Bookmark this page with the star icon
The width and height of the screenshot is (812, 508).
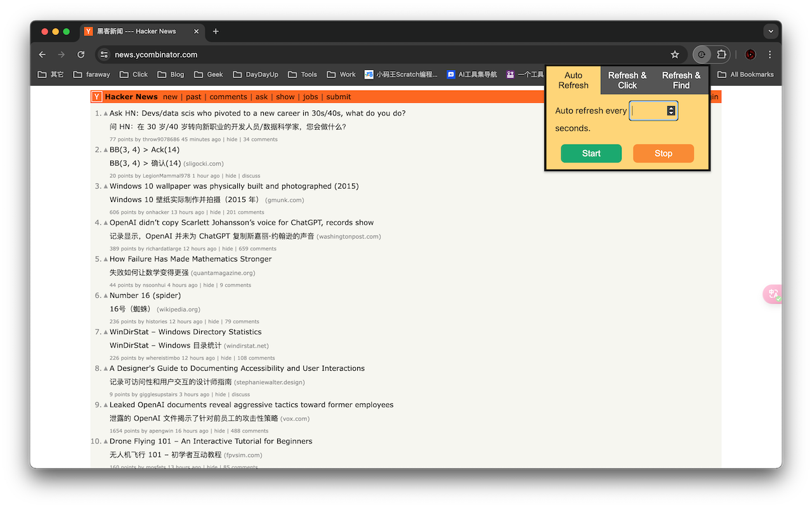coord(675,55)
